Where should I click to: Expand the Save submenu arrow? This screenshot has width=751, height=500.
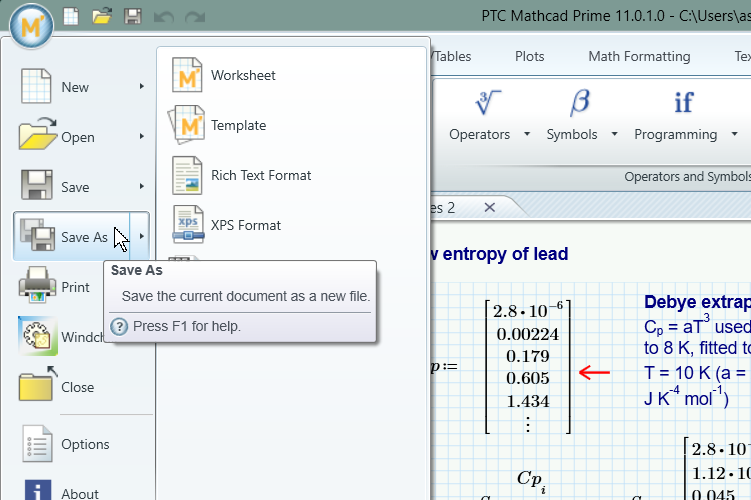[142, 187]
